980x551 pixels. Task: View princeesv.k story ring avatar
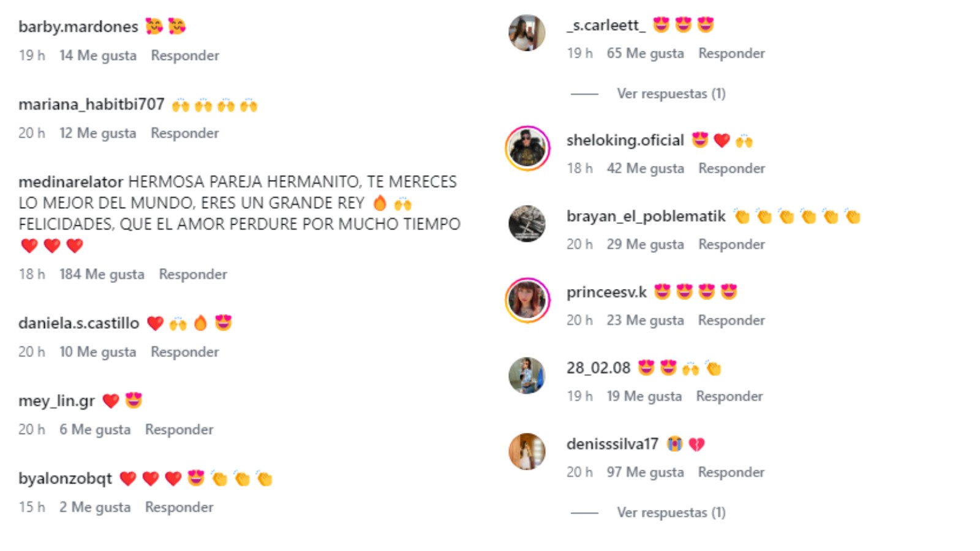(x=527, y=300)
